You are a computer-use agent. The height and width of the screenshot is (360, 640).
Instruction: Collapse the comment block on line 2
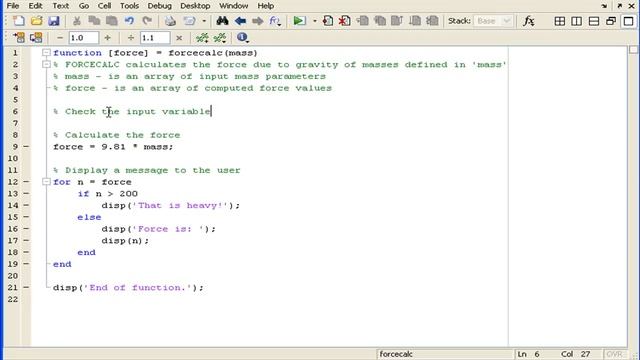(46, 64)
